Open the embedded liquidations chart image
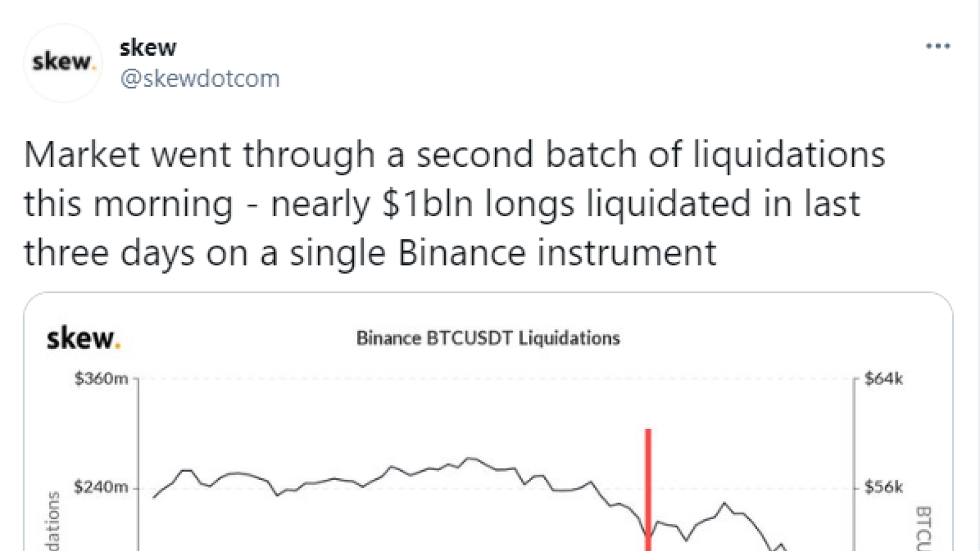 tap(488, 422)
